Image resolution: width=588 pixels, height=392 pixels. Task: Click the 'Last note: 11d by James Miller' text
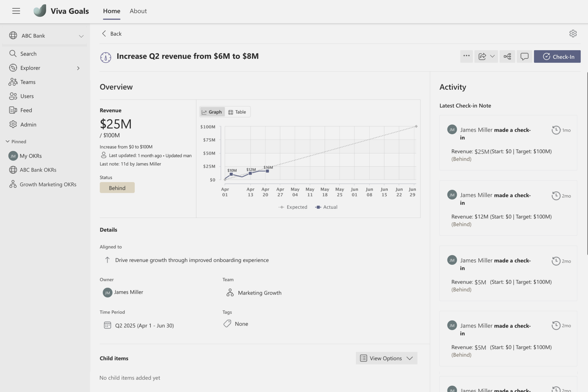point(130,164)
